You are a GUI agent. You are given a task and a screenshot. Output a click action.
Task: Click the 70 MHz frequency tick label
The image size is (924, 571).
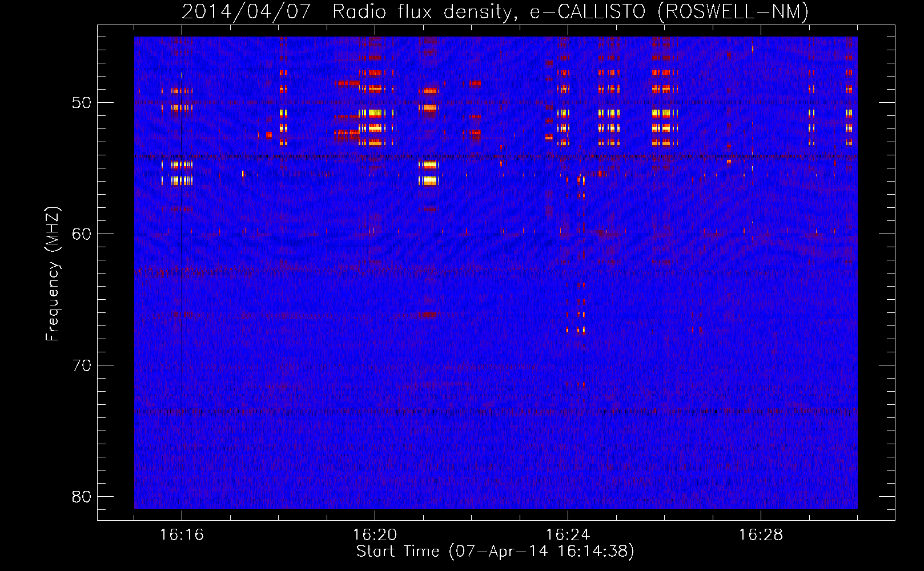[82, 365]
